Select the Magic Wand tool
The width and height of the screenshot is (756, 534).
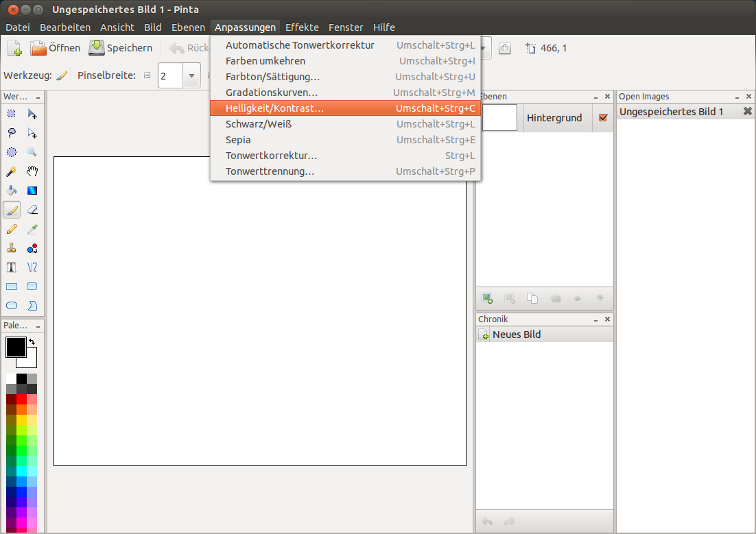(12, 171)
